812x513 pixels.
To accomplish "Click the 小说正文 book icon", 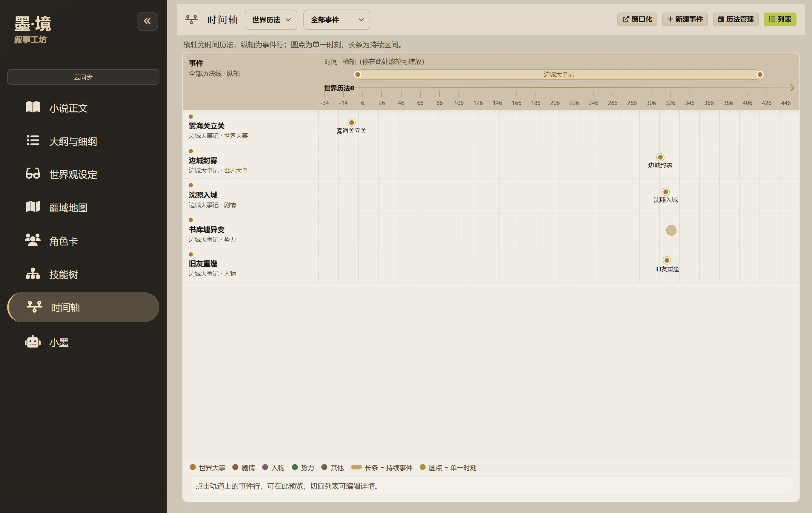I will click(33, 107).
